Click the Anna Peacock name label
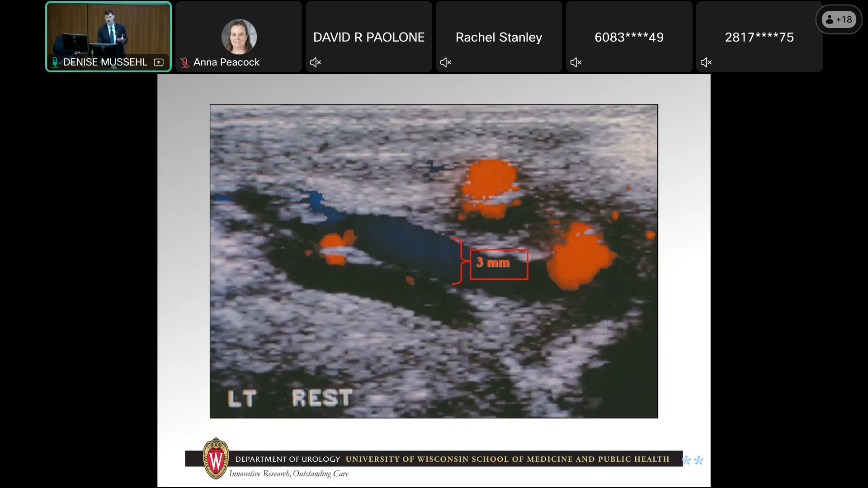Image resolution: width=868 pixels, height=488 pixels. (226, 62)
